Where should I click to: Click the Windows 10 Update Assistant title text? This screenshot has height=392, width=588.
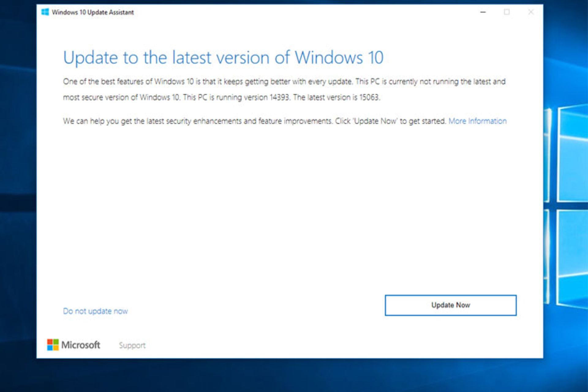[93, 12]
